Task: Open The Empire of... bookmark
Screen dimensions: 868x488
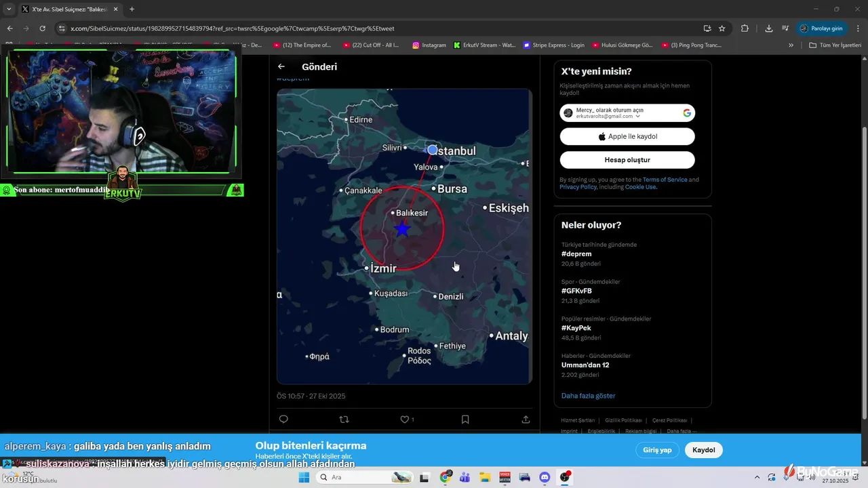Action: pyautogui.click(x=302, y=45)
